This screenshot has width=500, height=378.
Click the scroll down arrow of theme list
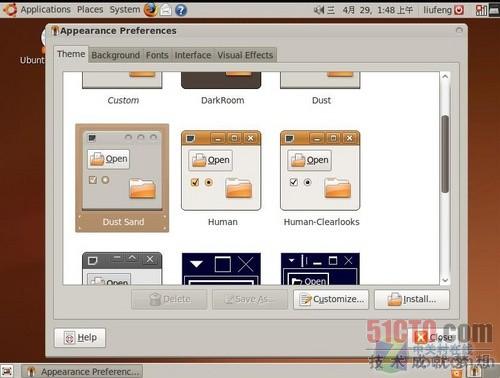click(445, 280)
